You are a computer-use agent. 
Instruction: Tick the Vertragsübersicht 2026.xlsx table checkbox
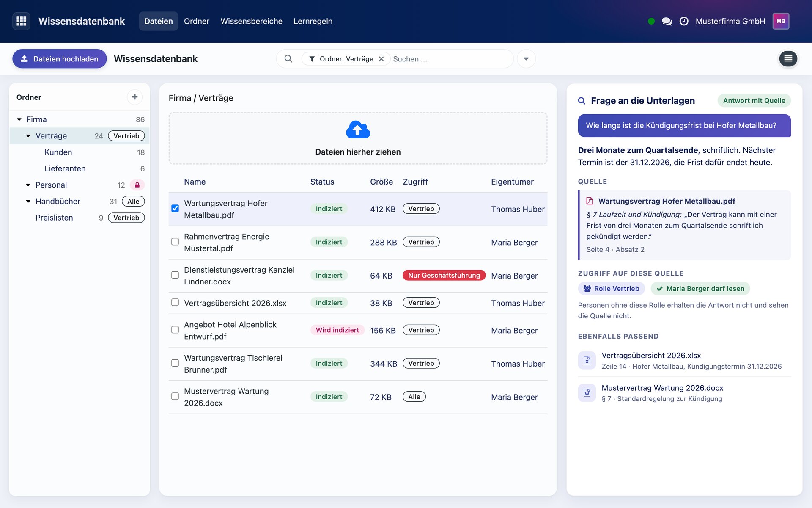(x=175, y=302)
